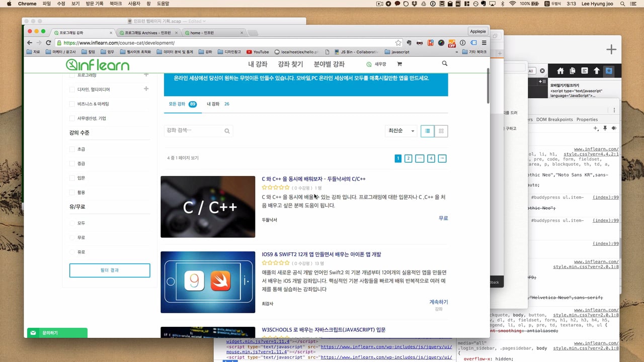
Task: Click the home icon in the dark toolbar
Action: (x=559, y=71)
